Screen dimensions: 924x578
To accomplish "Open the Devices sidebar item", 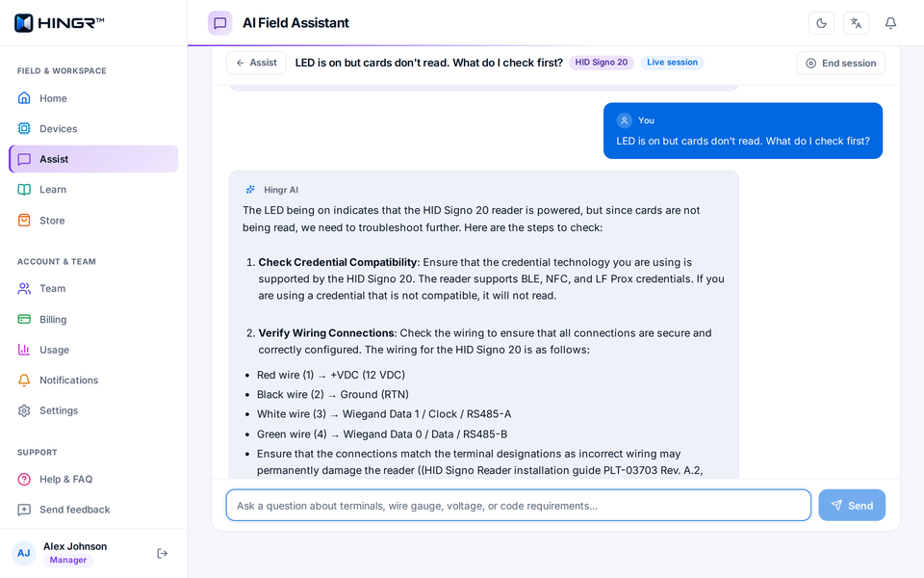I will [93, 128].
